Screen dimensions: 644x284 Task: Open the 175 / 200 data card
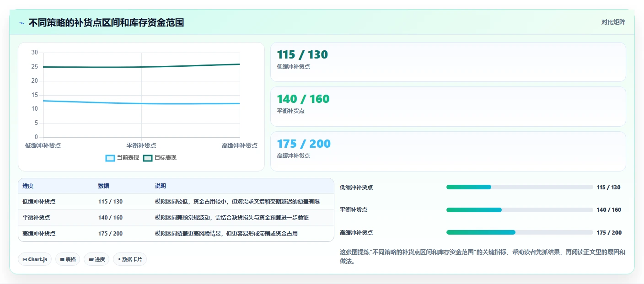(448, 151)
